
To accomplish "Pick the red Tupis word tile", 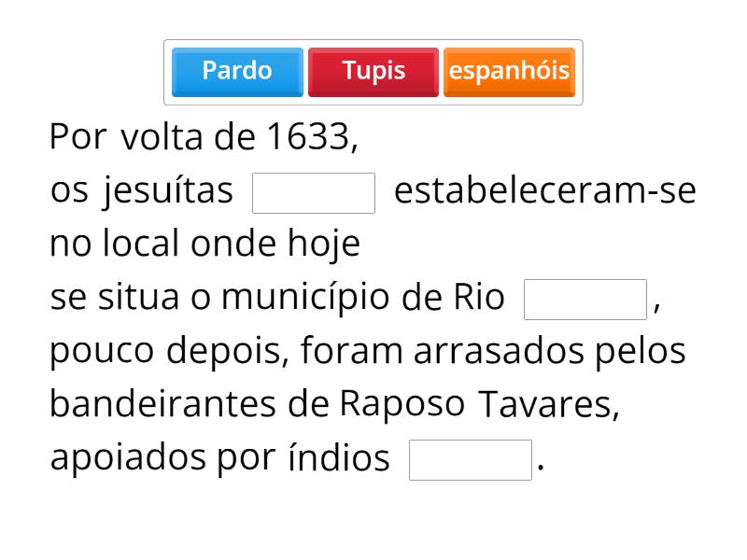I will pos(373,72).
